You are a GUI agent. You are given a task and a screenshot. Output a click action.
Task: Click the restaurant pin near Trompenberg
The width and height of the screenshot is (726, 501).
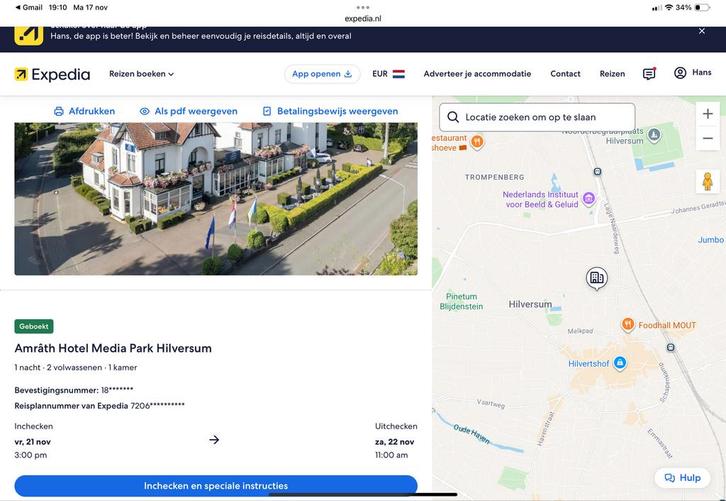pos(477,141)
